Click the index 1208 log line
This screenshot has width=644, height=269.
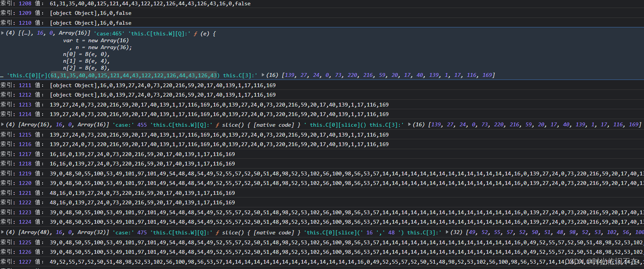pyautogui.click(x=322, y=3)
